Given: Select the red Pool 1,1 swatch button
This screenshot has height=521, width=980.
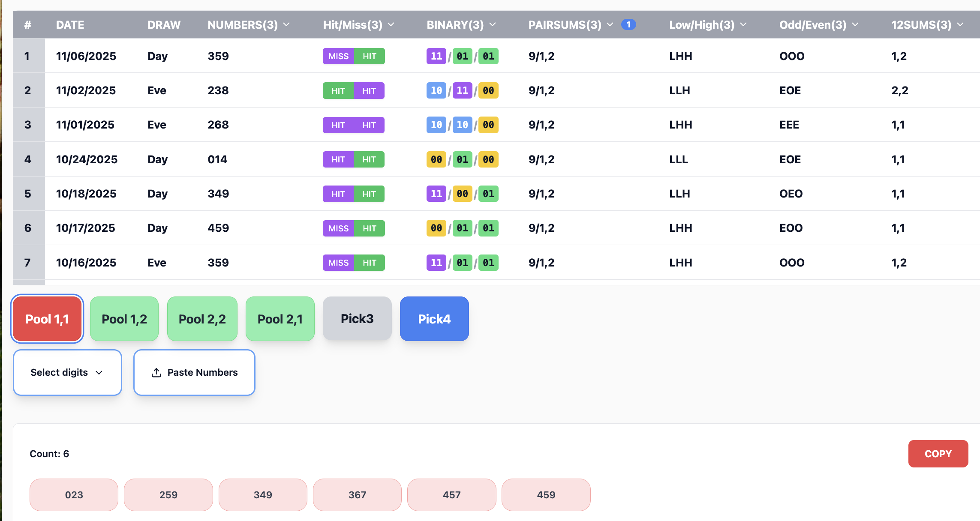Looking at the screenshot, I should click(x=47, y=319).
